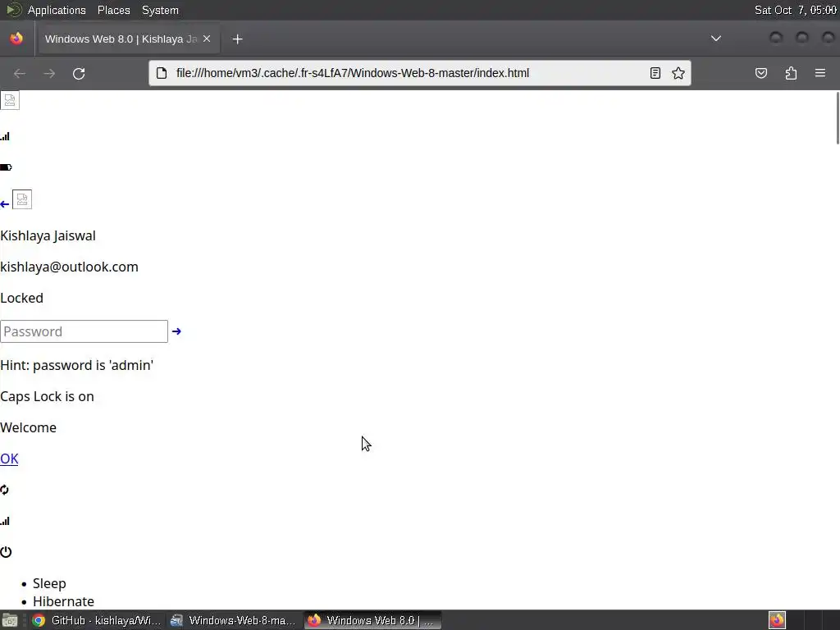Bookmark this page with the star

678,73
